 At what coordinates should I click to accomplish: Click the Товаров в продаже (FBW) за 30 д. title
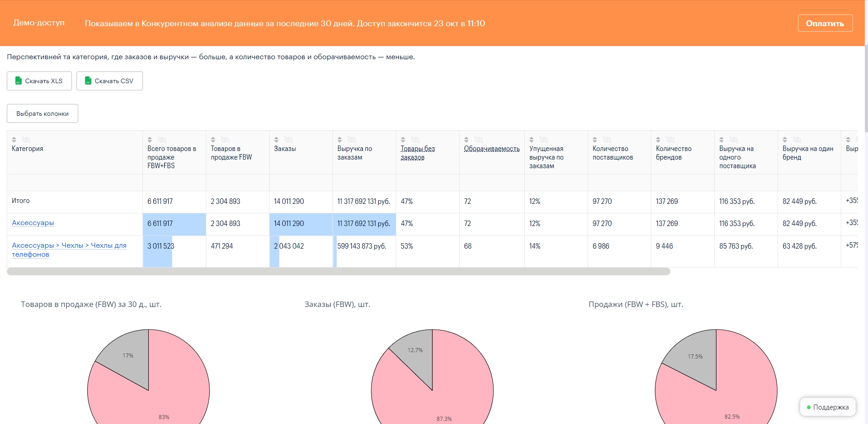coord(91,305)
